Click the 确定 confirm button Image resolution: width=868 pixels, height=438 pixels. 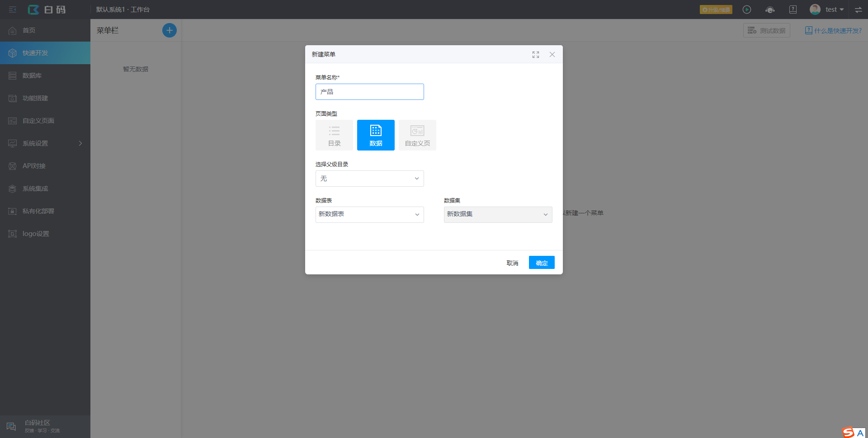(x=542, y=263)
